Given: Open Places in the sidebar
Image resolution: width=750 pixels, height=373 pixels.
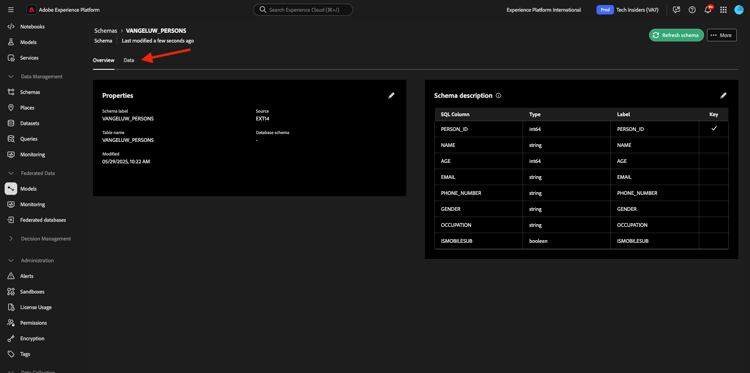Looking at the screenshot, I should [x=27, y=108].
